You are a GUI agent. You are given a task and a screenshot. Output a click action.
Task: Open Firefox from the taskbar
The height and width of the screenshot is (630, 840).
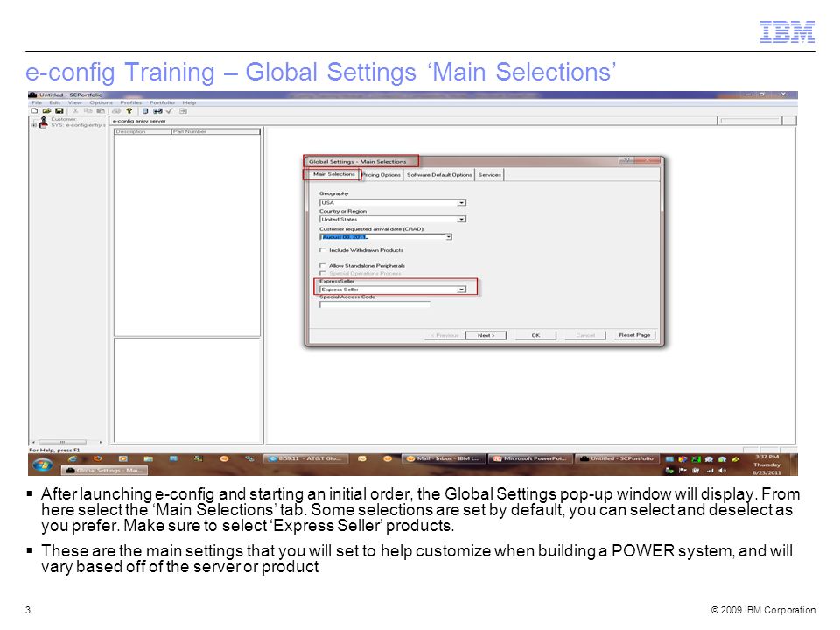point(97,459)
